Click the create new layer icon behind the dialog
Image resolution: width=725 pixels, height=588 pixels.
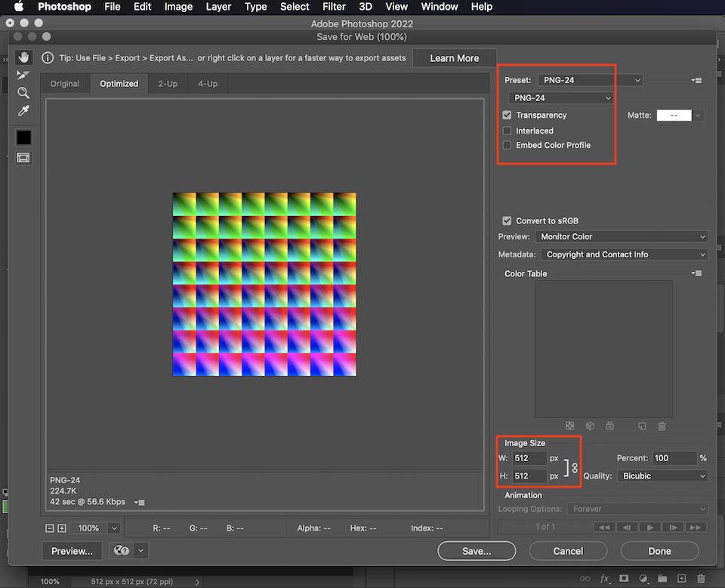click(681, 578)
